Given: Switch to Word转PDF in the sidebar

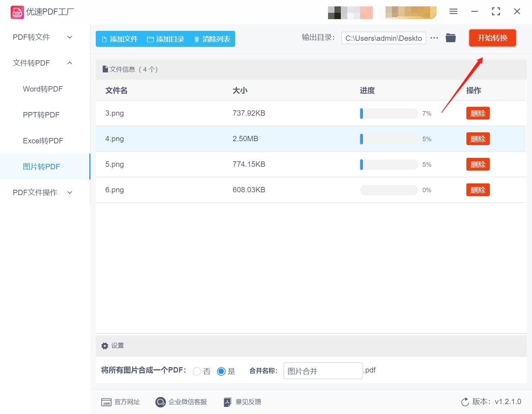Looking at the screenshot, I should 43,89.
